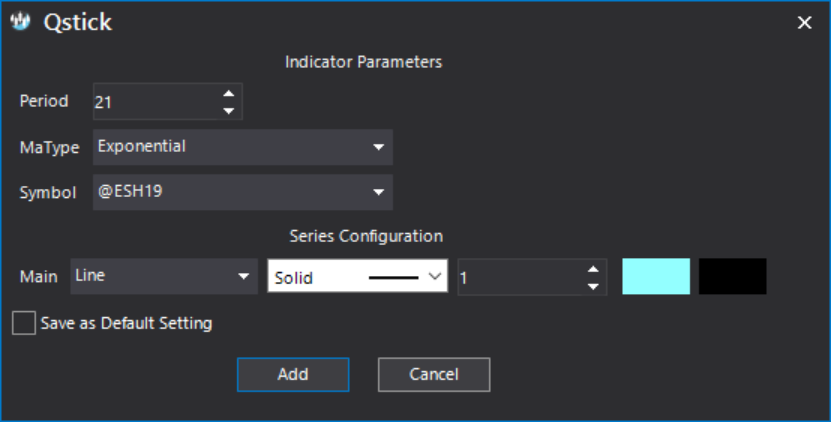Screen dimensions: 831x422
Task: Expand the Solid line style combo box
Action: pyautogui.click(x=358, y=276)
